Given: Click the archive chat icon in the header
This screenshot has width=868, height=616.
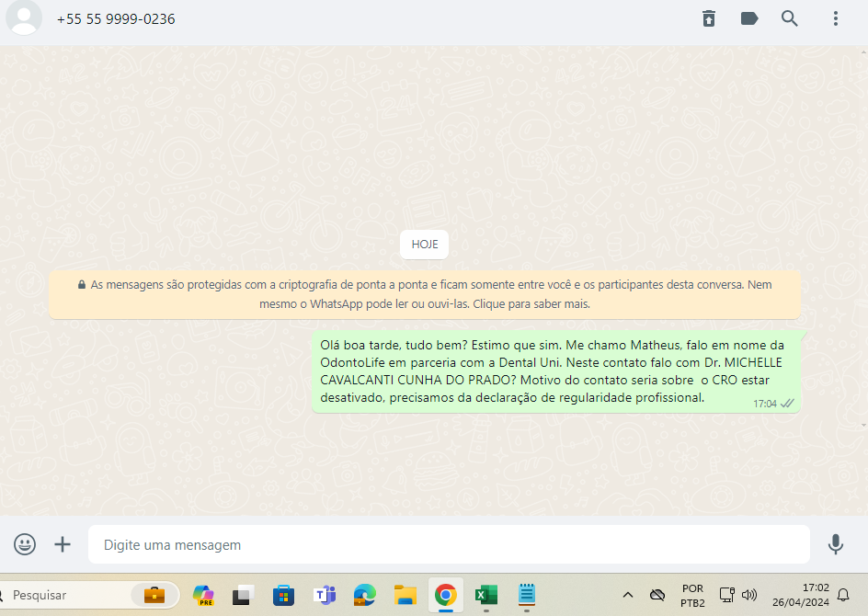Looking at the screenshot, I should pos(709,18).
